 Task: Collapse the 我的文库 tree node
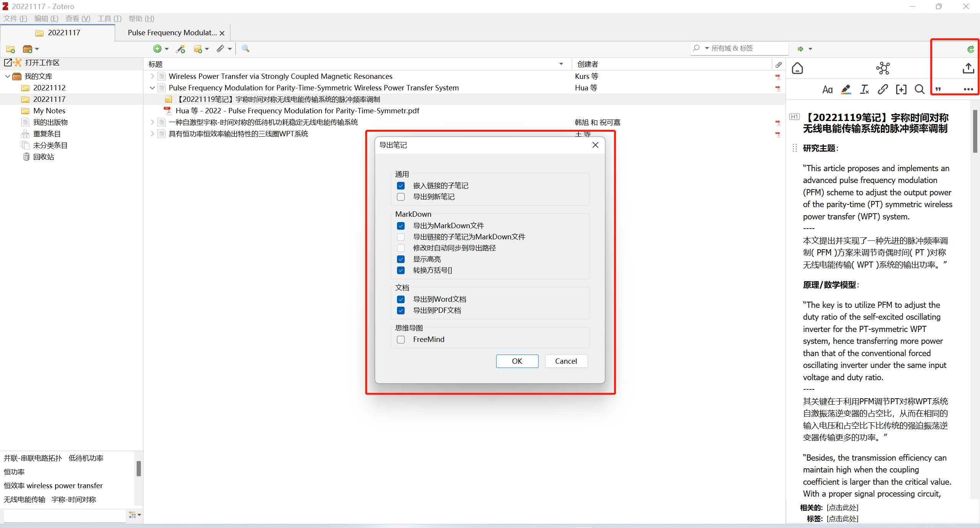7,77
